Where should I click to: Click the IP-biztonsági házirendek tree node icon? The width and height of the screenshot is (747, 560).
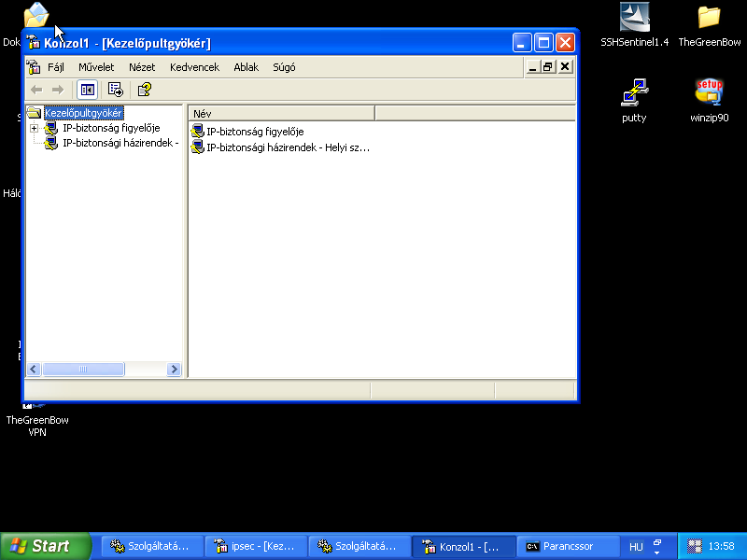[x=51, y=143]
